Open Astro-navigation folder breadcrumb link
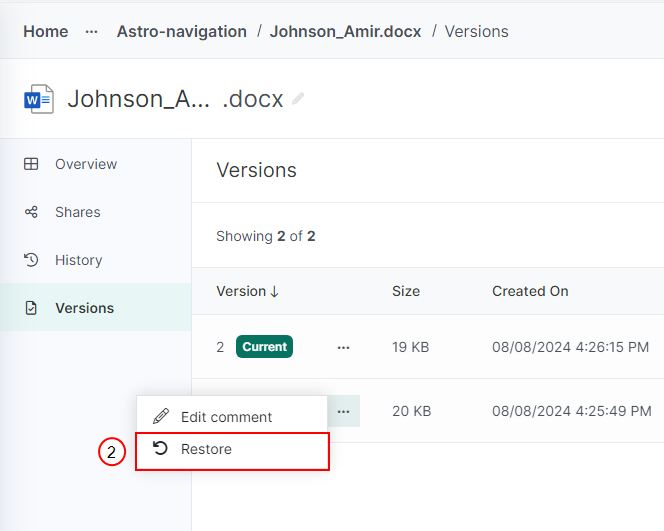Viewport: 664px width, 531px height. tap(182, 32)
